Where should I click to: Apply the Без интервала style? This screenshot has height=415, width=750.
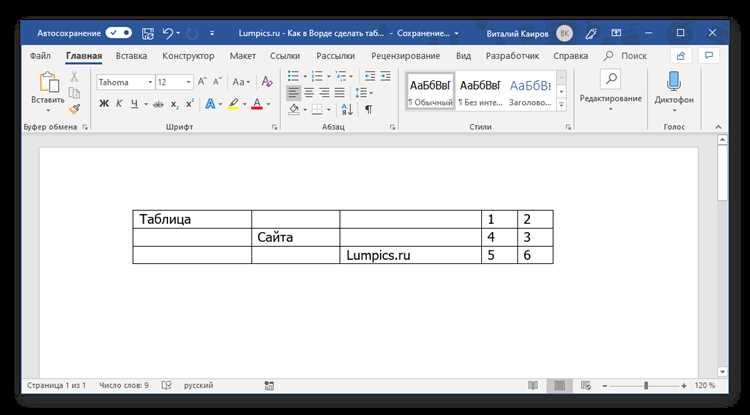point(480,91)
